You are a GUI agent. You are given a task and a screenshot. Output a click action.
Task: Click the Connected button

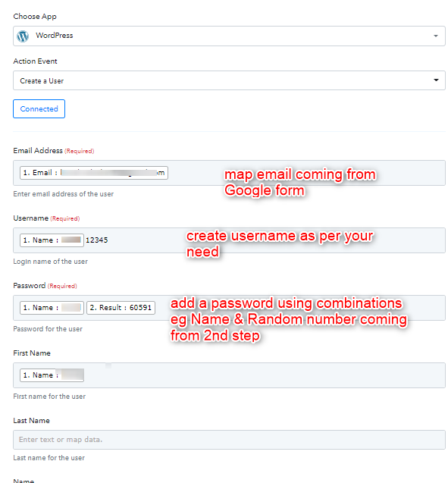(39, 108)
